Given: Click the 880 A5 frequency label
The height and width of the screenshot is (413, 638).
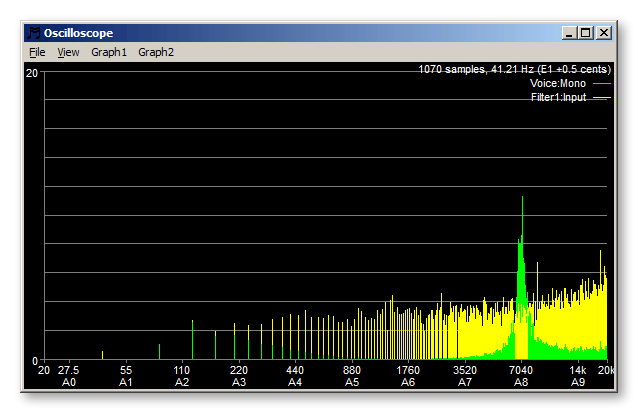Looking at the screenshot, I should [352, 376].
